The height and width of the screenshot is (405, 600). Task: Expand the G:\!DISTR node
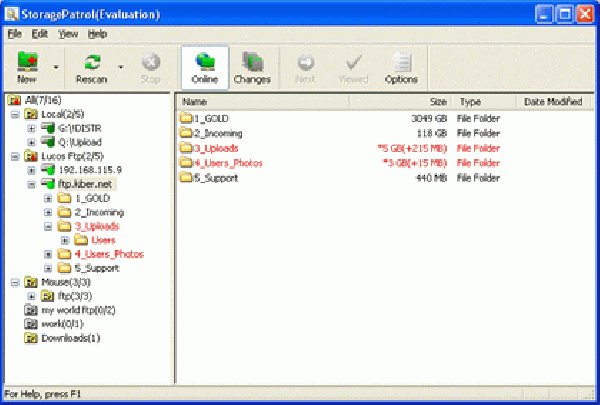(31, 129)
